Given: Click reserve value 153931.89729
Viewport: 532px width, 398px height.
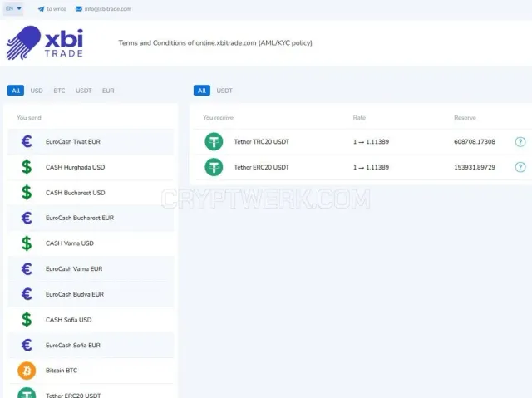Looking at the screenshot, I should click(475, 167).
